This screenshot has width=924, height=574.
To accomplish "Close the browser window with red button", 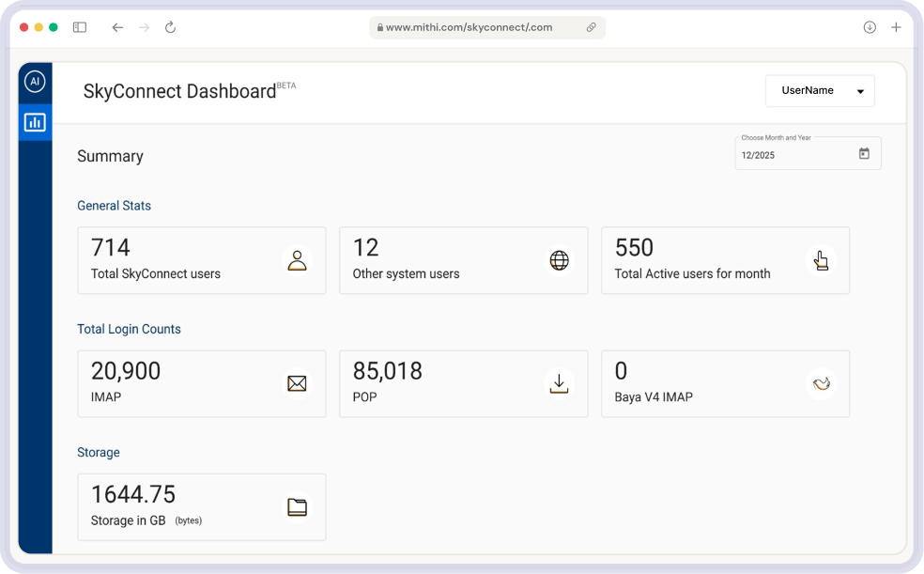I will click(x=24, y=27).
